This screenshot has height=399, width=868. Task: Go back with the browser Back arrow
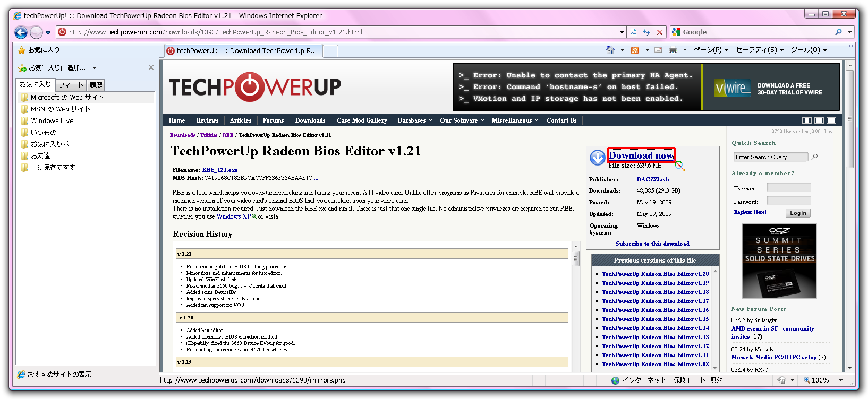pos(21,33)
